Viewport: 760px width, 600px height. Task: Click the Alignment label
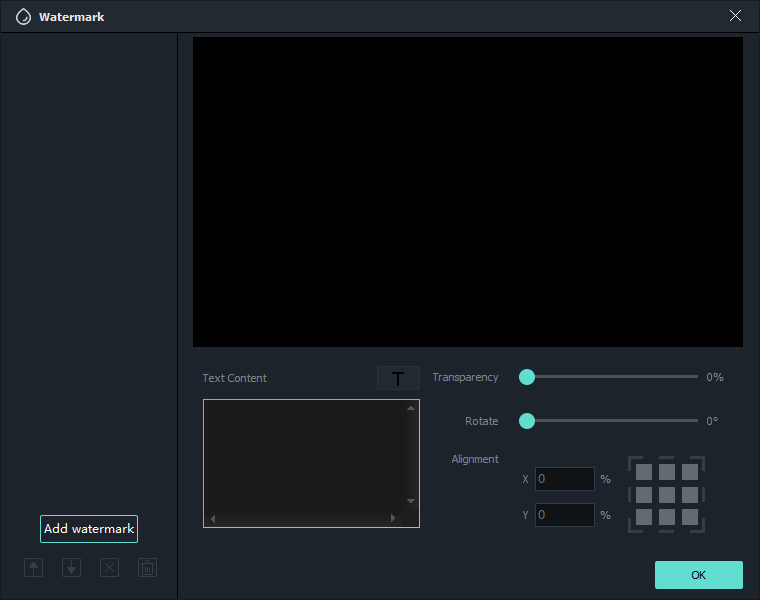pos(475,459)
